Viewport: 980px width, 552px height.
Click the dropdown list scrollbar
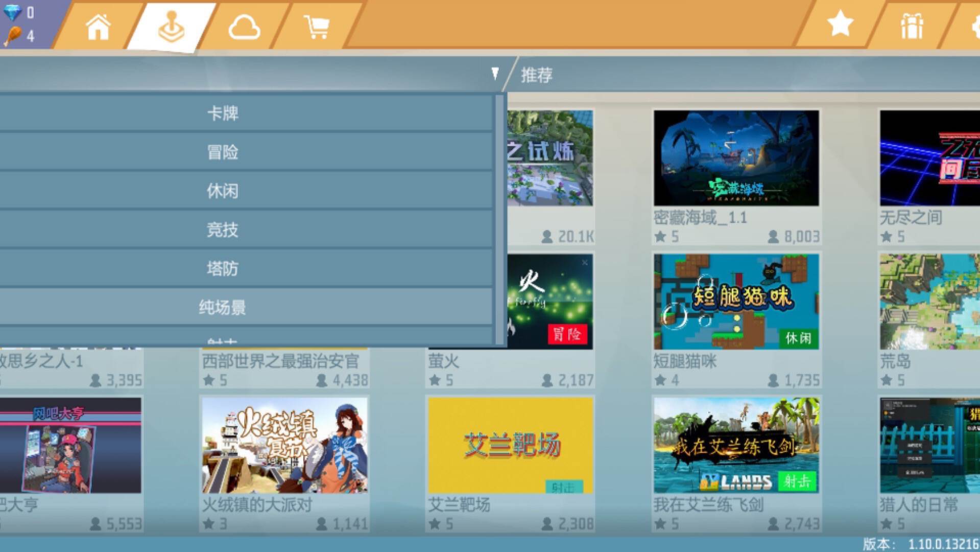(x=499, y=219)
